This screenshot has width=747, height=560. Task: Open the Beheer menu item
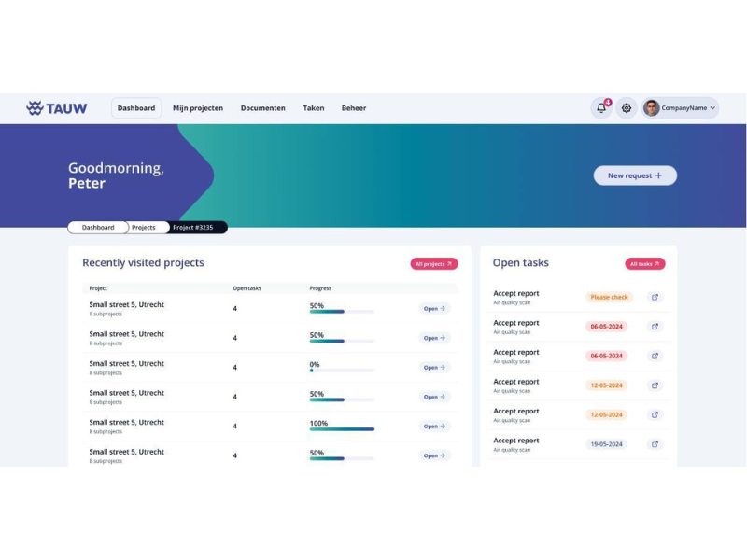(354, 107)
